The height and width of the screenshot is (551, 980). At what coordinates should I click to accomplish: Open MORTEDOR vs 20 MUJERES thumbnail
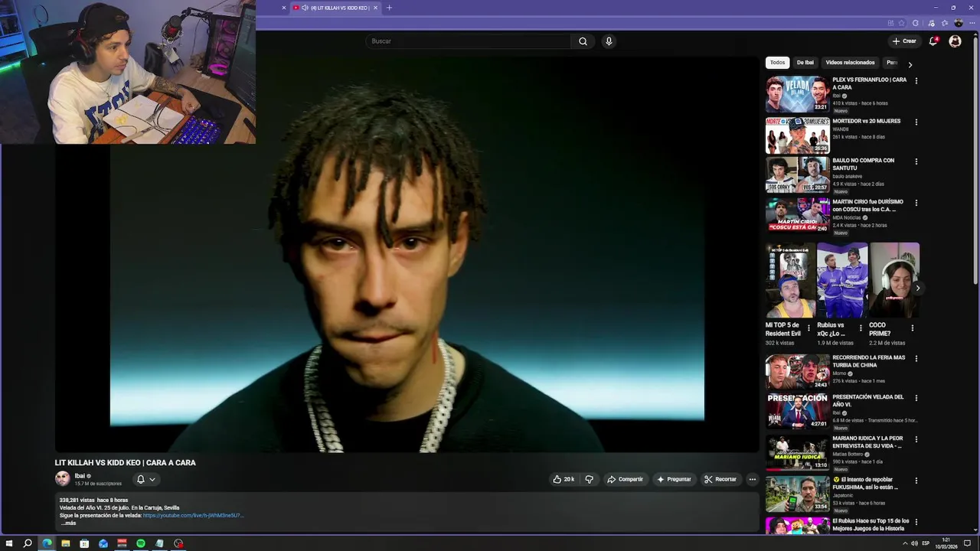[797, 135]
